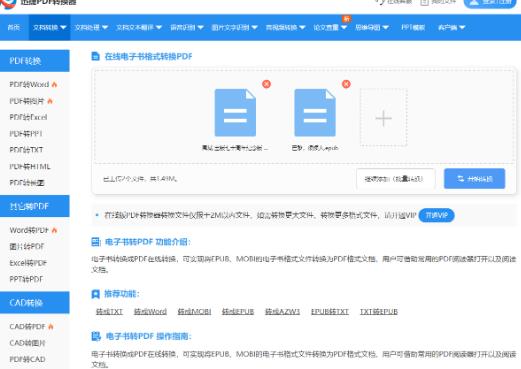Open the 转成Word recommended link
The image size is (521, 369).
pyautogui.click(x=150, y=312)
